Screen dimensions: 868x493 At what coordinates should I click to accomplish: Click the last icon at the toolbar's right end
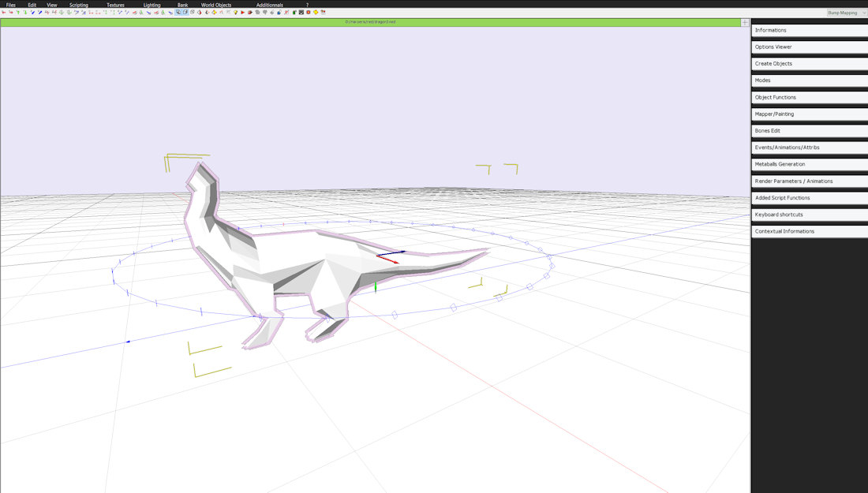(x=324, y=12)
